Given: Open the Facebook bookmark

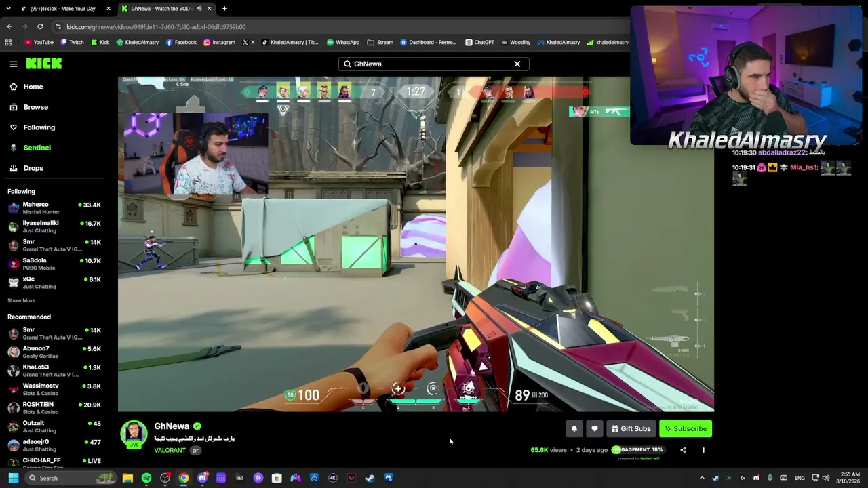Looking at the screenshot, I should (x=181, y=42).
